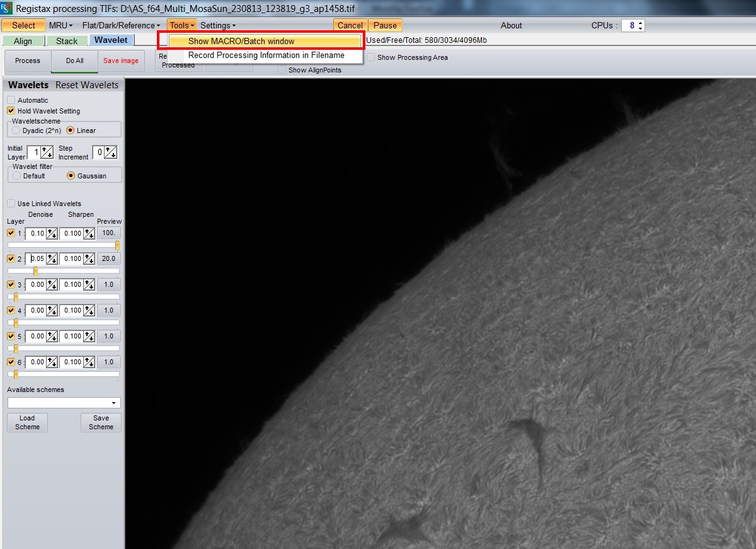
Task: Adjust Layer 6 Denoise stepper arrows
Action: tap(52, 362)
